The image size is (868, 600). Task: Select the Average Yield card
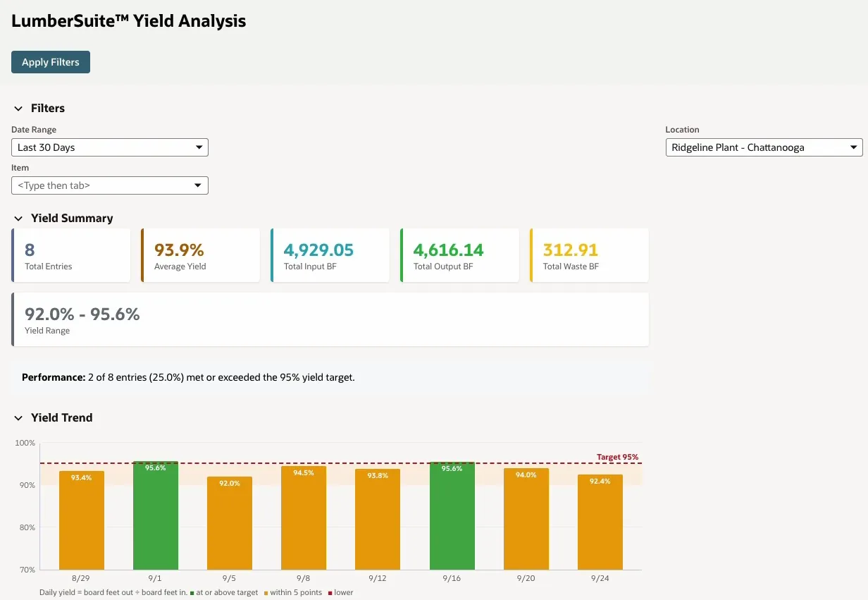click(200, 255)
